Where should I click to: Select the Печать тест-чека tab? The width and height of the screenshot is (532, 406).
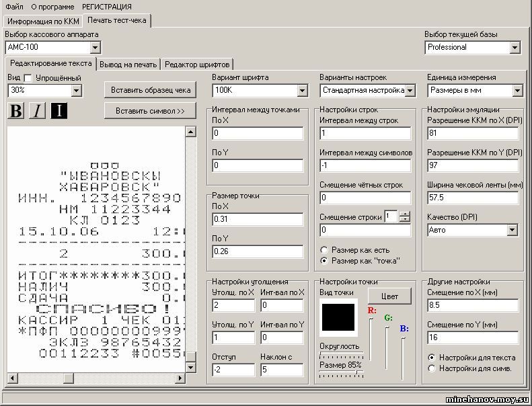pos(117,20)
